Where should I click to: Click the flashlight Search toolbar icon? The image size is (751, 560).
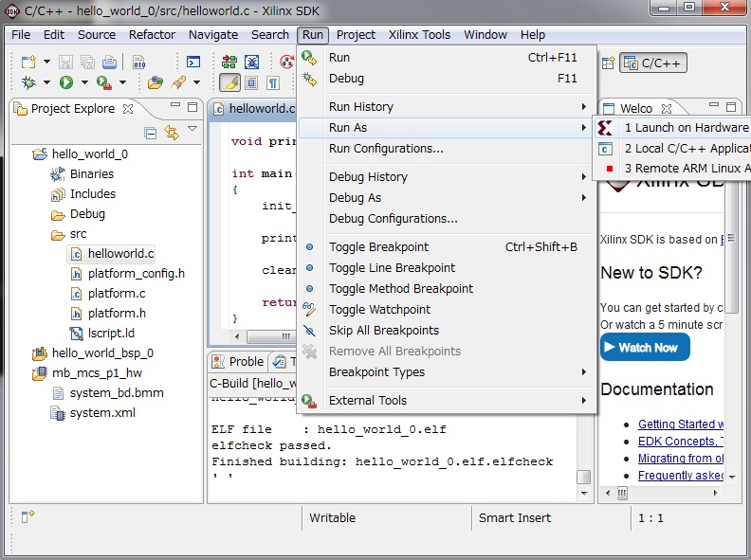point(178,82)
